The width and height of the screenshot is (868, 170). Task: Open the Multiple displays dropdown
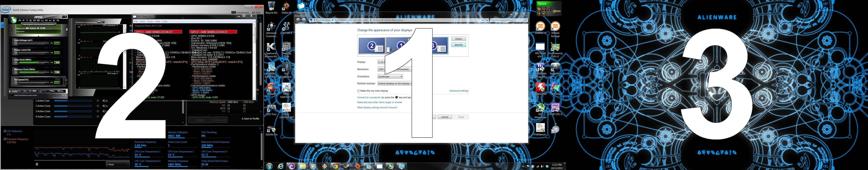coord(394,83)
